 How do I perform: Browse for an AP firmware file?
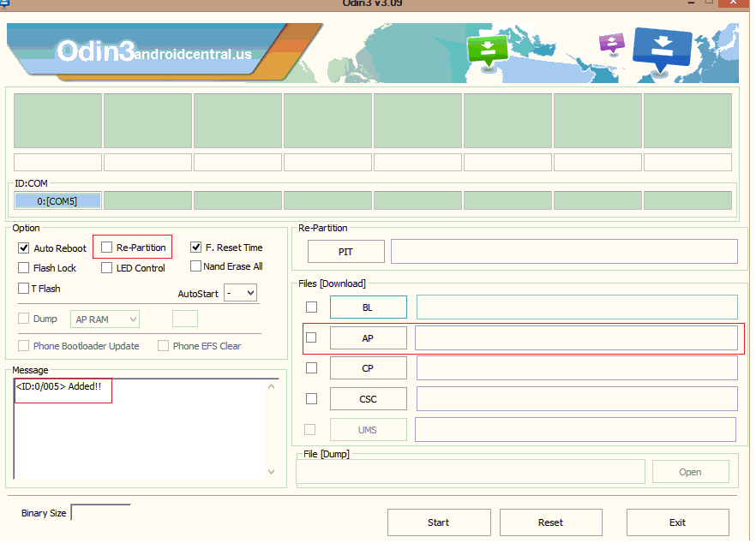[369, 338]
